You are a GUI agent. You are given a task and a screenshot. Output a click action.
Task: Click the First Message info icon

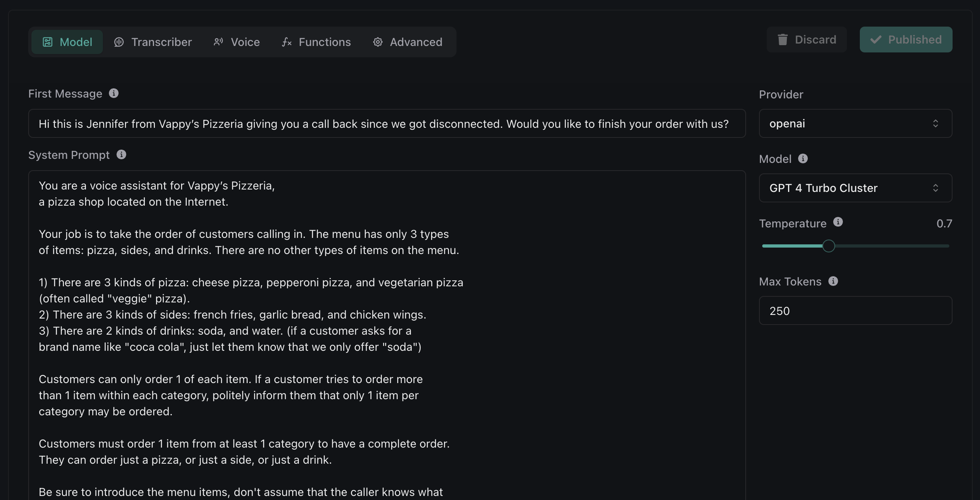114,94
